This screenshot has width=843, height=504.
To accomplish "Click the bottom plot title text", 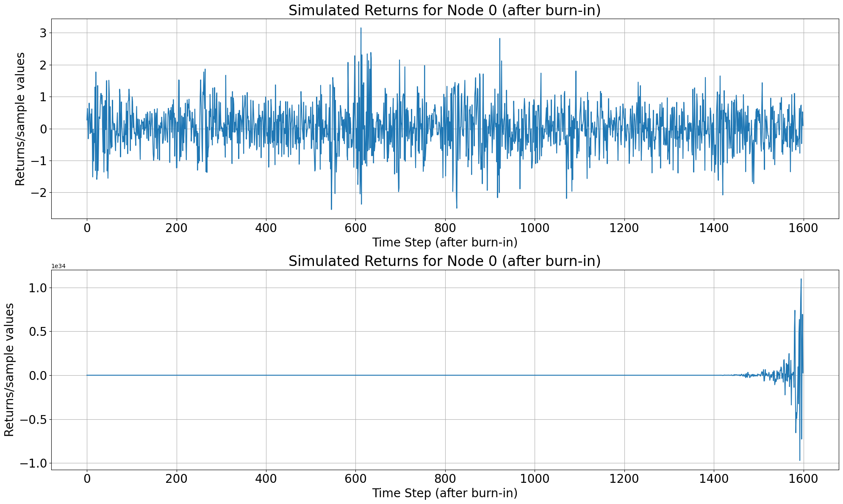I will [444, 261].
